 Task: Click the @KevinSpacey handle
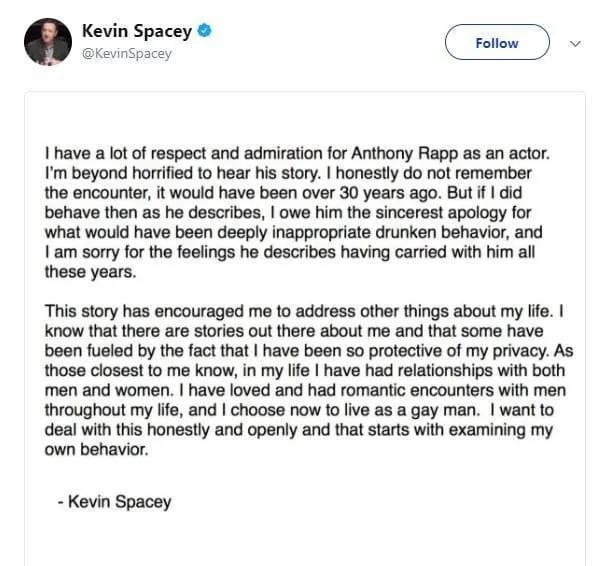coord(126,53)
